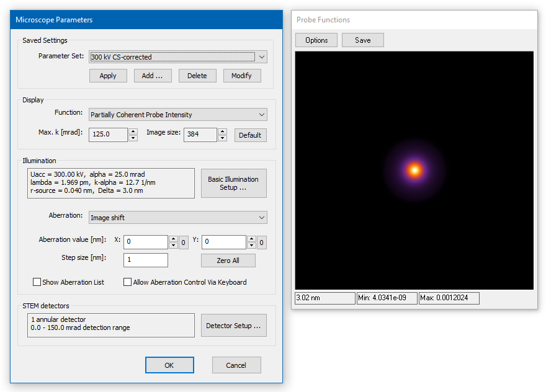Save the probe function image

(362, 40)
